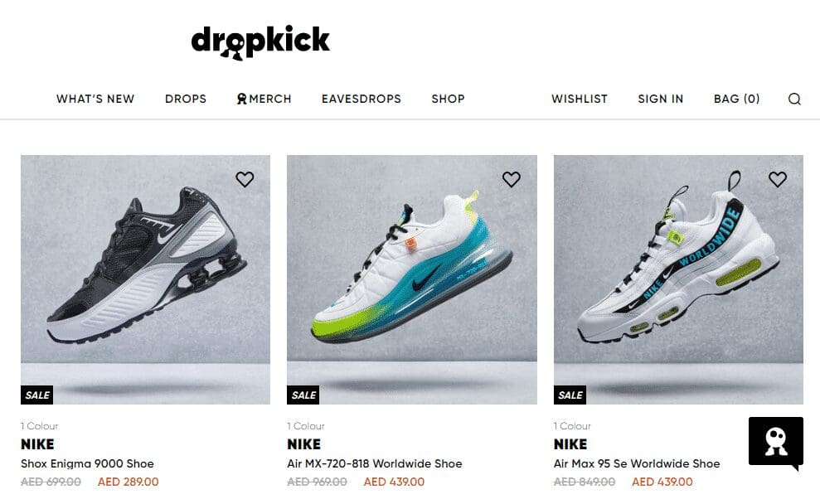820x504 pixels.
Task: Click SALE badge on Air MX-720-818 image
Action: point(303,395)
